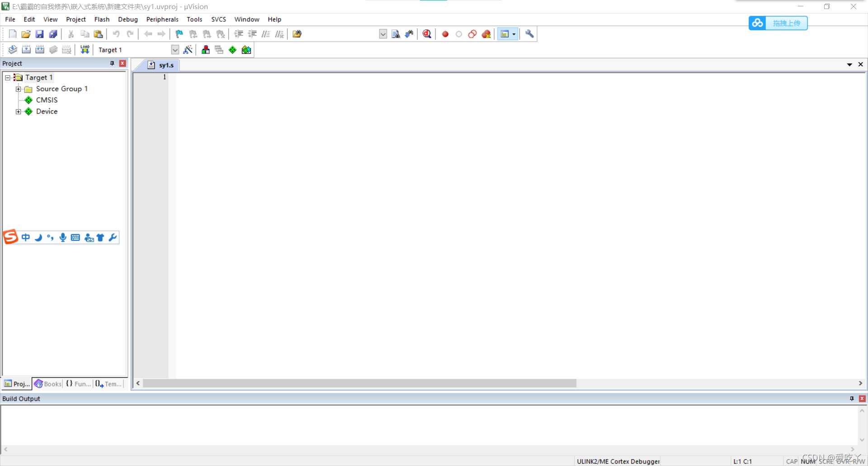Open the Configuration wrench

pyautogui.click(x=529, y=34)
